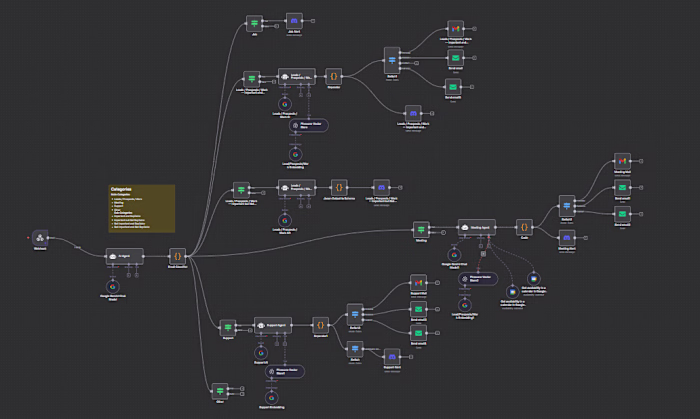Screen dimensions: 700x419
Task: Open the Meeting Agent node
Action: [x=477, y=228]
